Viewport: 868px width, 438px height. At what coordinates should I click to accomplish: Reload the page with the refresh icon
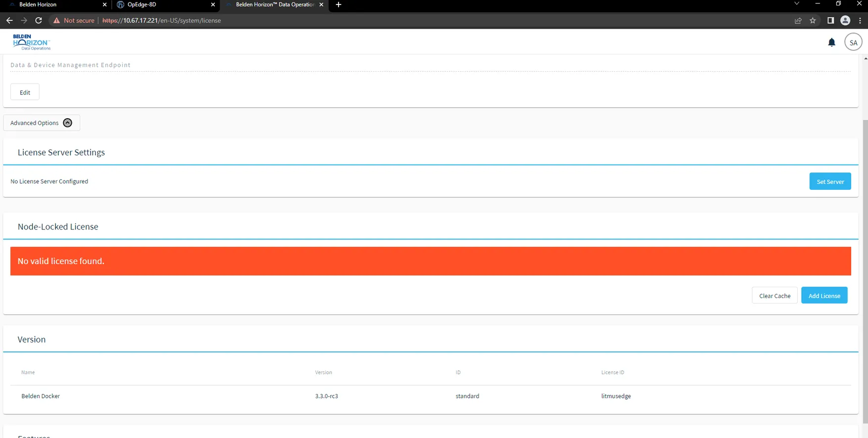click(39, 20)
